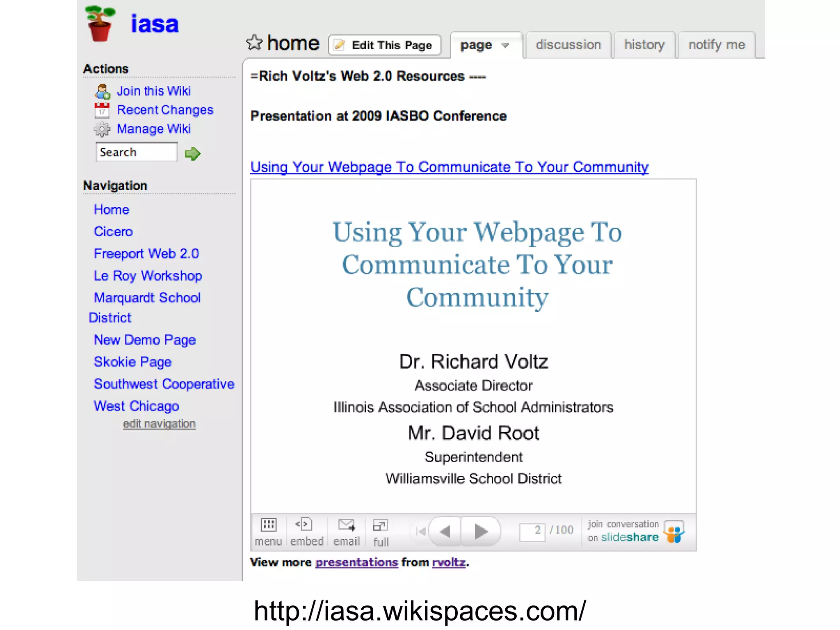Click the Join this Wiki person icon
Viewport: 840px width, 630px height.
(103, 91)
